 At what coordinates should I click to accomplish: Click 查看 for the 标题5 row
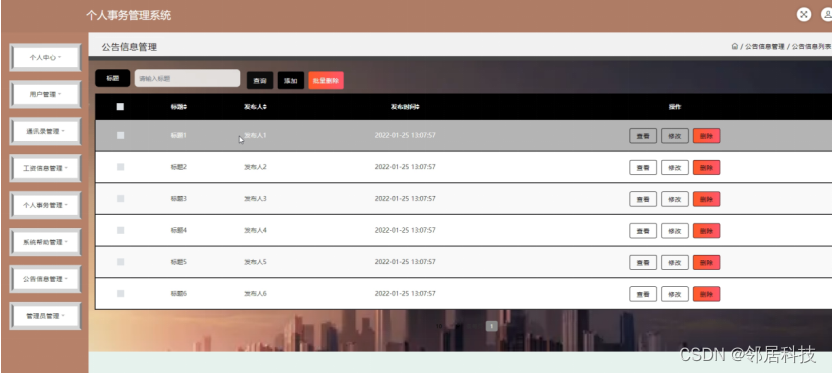click(x=643, y=263)
